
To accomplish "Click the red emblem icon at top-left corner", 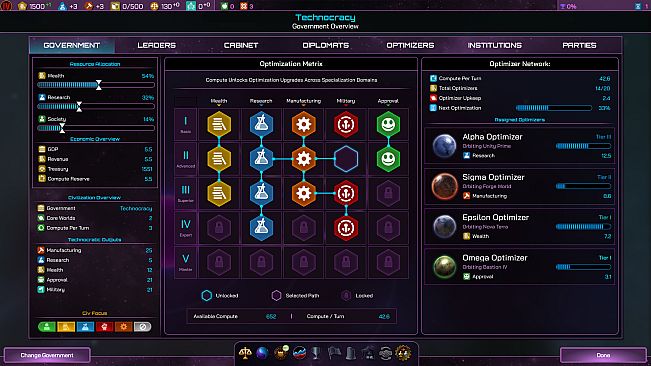I will 6,6.
